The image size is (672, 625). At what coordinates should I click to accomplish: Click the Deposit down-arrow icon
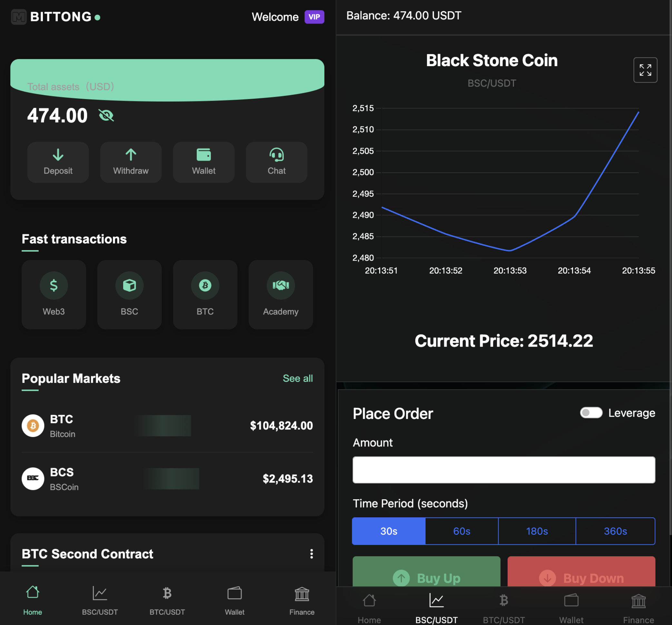click(58, 155)
